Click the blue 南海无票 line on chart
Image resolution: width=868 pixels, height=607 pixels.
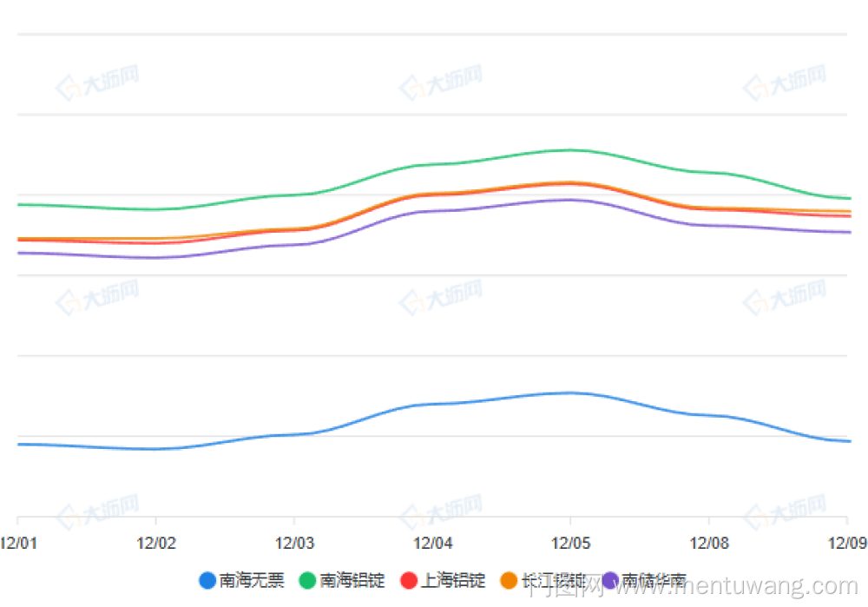(432, 404)
